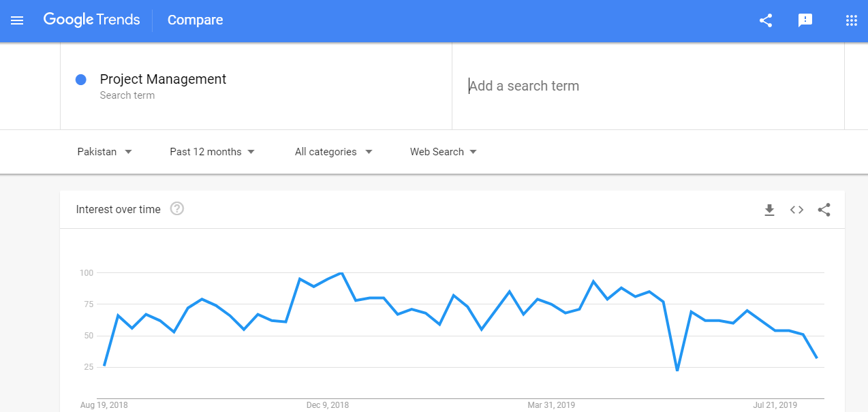Open the Interest over time help icon
The height and width of the screenshot is (412, 868).
(177, 209)
